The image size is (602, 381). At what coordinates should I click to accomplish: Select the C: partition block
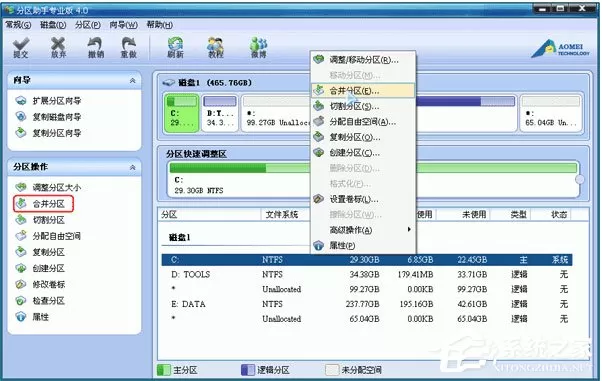click(182, 113)
